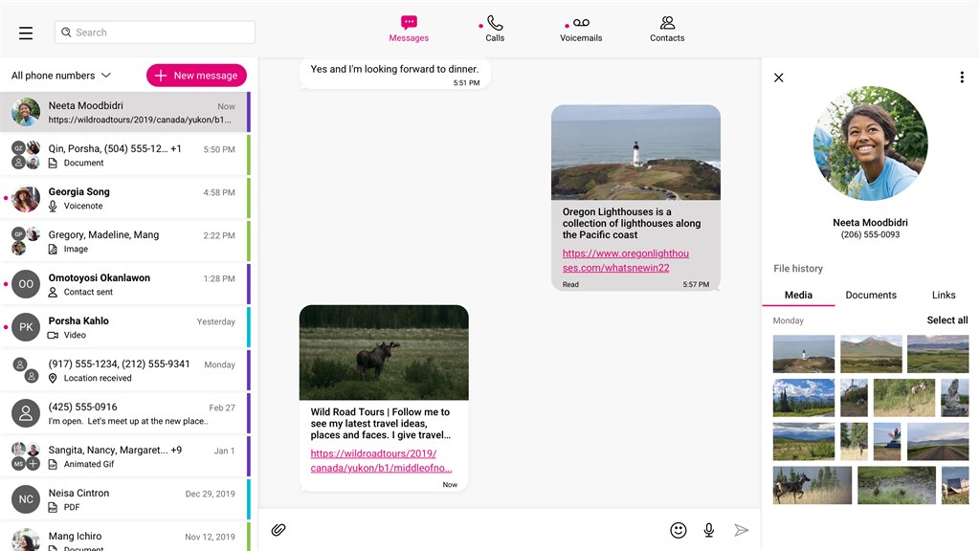Click the search magnifier icon
Viewport: 980px width, 551px height.
[x=66, y=33]
